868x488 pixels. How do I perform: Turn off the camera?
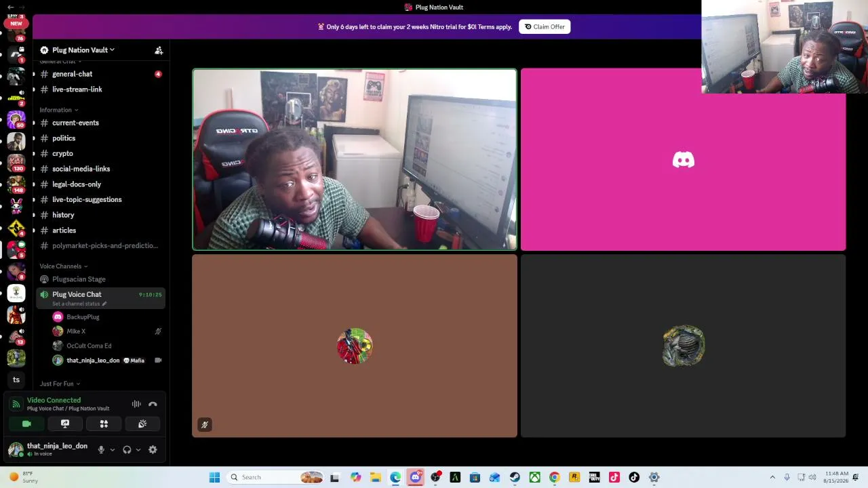(x=26, y=424)
